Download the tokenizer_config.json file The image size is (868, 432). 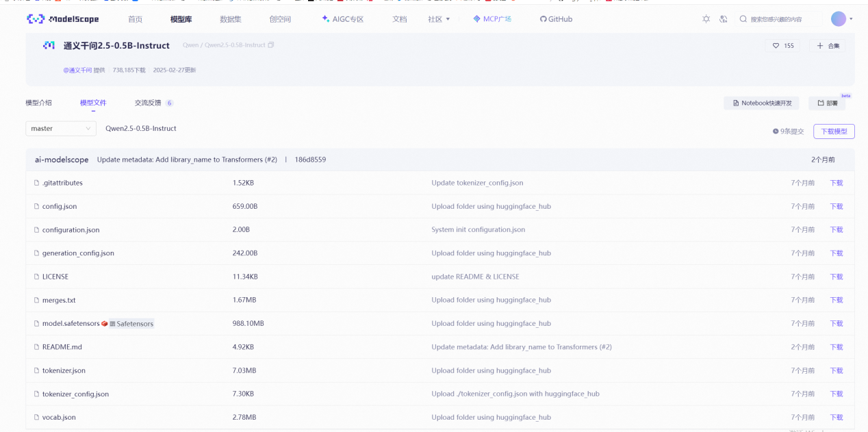click(x=837, y=394)
